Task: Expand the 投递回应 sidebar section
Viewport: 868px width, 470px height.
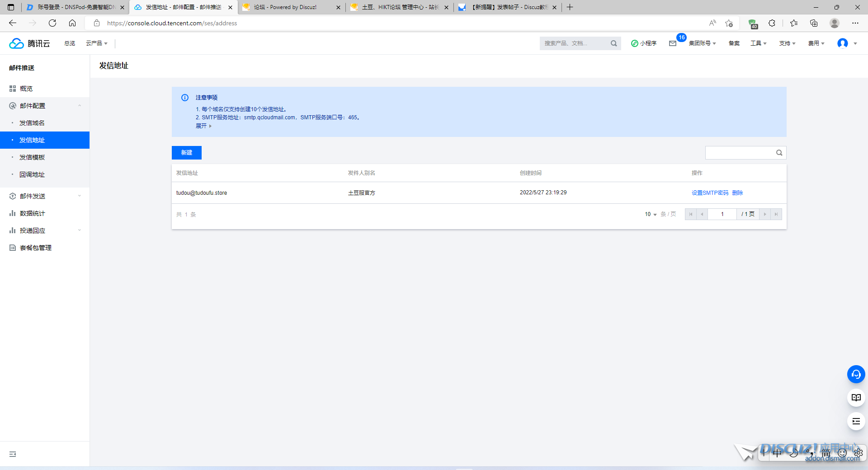Action: (45, 230)
